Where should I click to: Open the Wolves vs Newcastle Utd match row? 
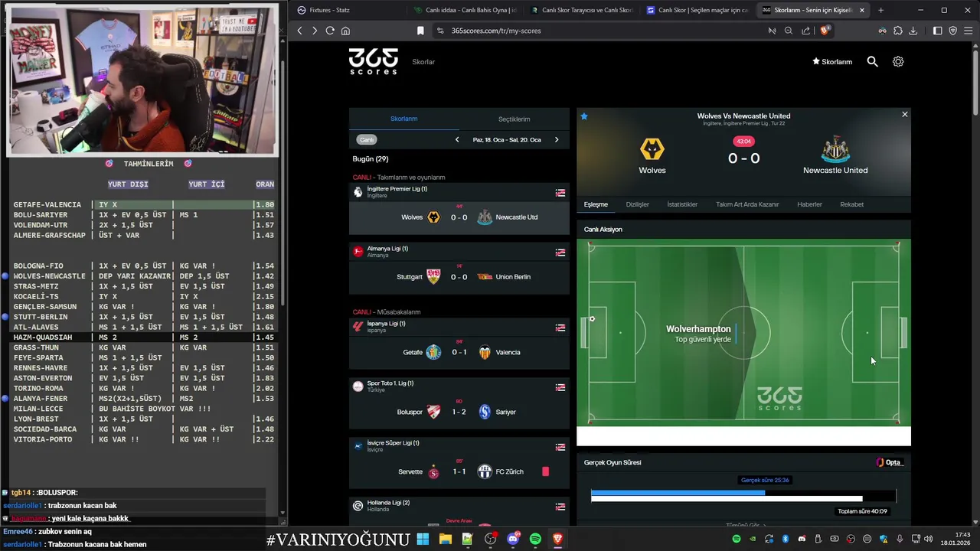coord(459,217)
